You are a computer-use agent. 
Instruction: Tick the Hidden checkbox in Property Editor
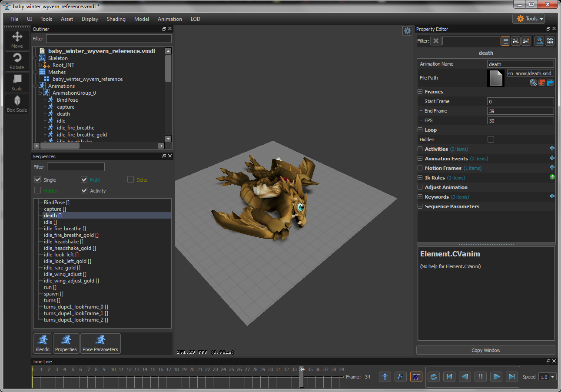(x=491, y=140)
